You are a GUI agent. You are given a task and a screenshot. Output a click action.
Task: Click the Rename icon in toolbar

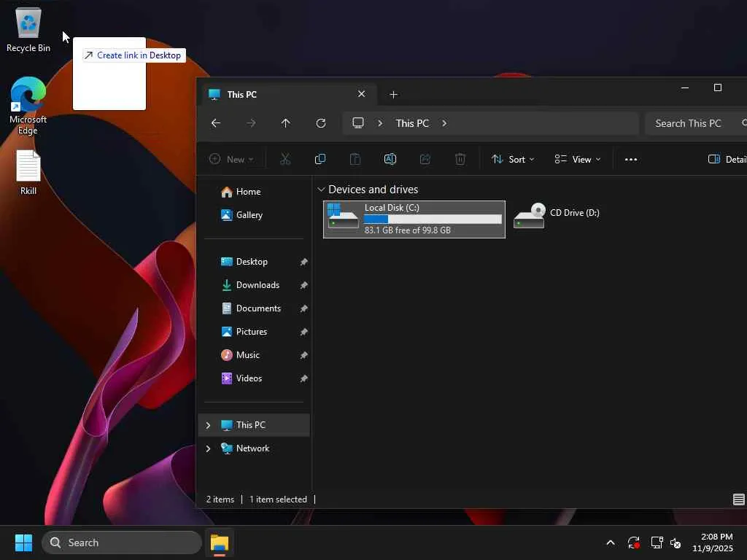tap(390, 159)
